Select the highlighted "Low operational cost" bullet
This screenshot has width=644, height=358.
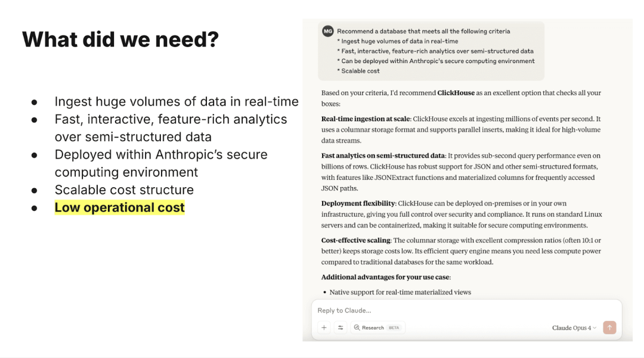coord(119,207)
